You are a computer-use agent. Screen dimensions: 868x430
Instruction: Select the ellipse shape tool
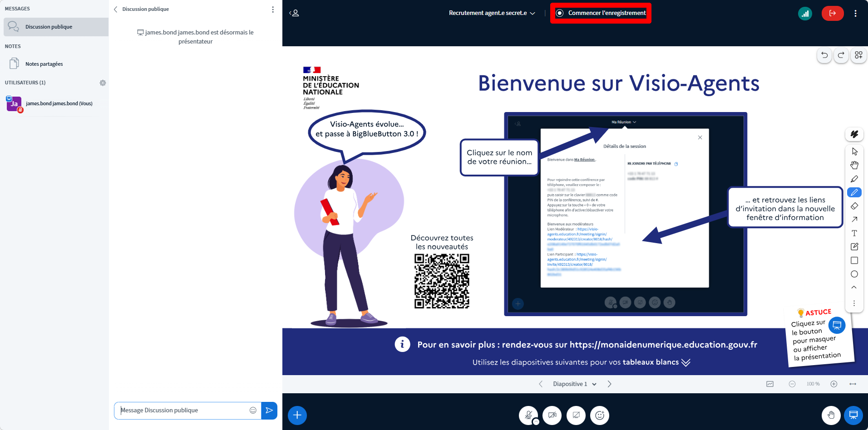[x=854, y=274]
